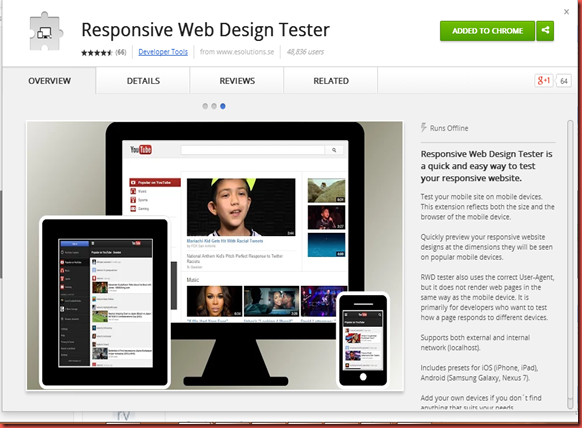Click the 'from www.esolutions.se' text
Image resolution: width=582 pixels, height=428 pixels.
point(237,52)
